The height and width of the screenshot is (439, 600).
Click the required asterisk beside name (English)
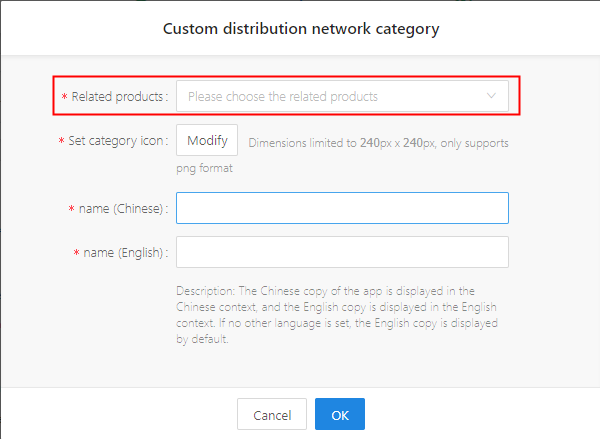[76, 253]
